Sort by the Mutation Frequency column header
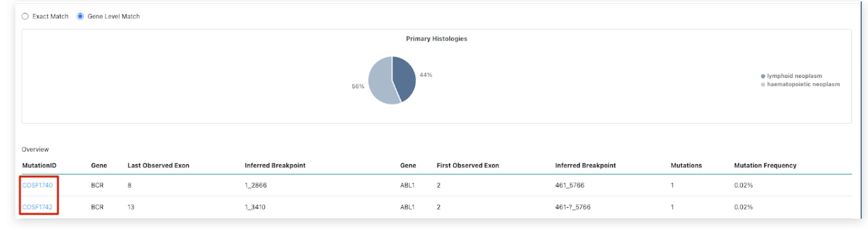Viewport: 868px width, 231px height. (x=765, y=166)
